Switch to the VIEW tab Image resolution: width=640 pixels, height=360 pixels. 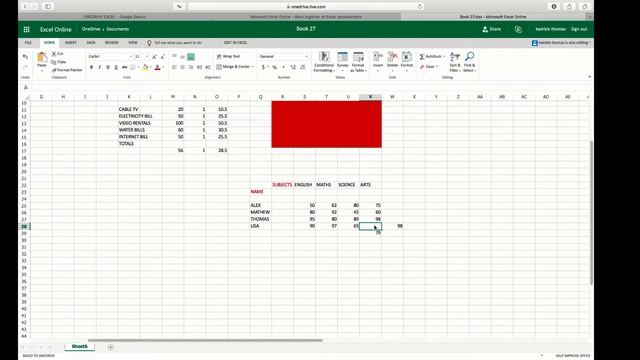[x=133, y=42]
